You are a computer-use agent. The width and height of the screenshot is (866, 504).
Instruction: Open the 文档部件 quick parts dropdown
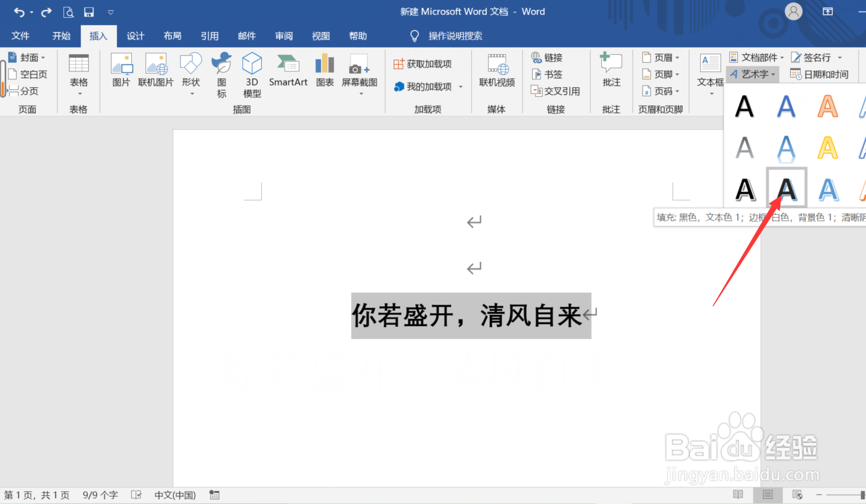(x=756, y=57)
